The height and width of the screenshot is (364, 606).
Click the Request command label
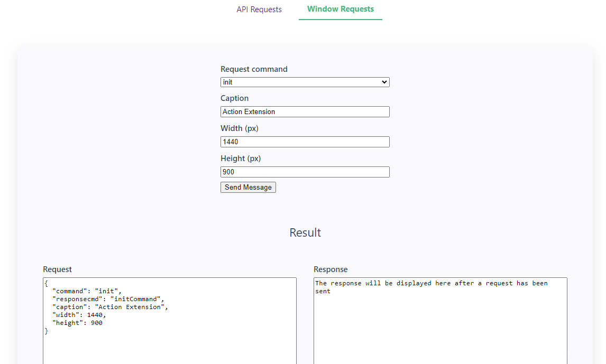pyautogui.click(x=254, y=69)
